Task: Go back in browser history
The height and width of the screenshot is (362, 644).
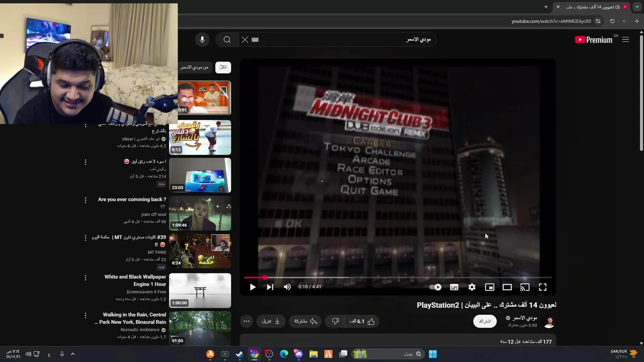Action: click(636, 21)
